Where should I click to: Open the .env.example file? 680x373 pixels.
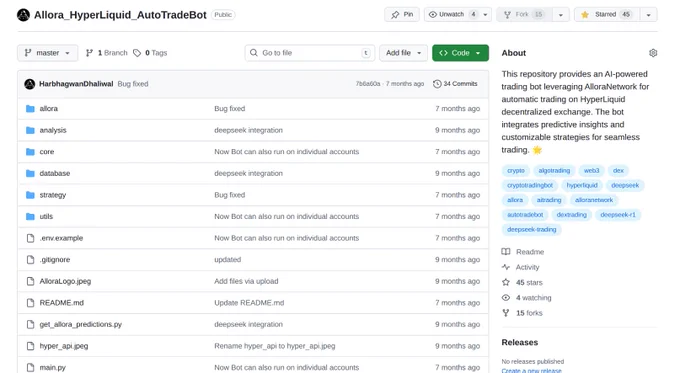click(x=61, y=238)
